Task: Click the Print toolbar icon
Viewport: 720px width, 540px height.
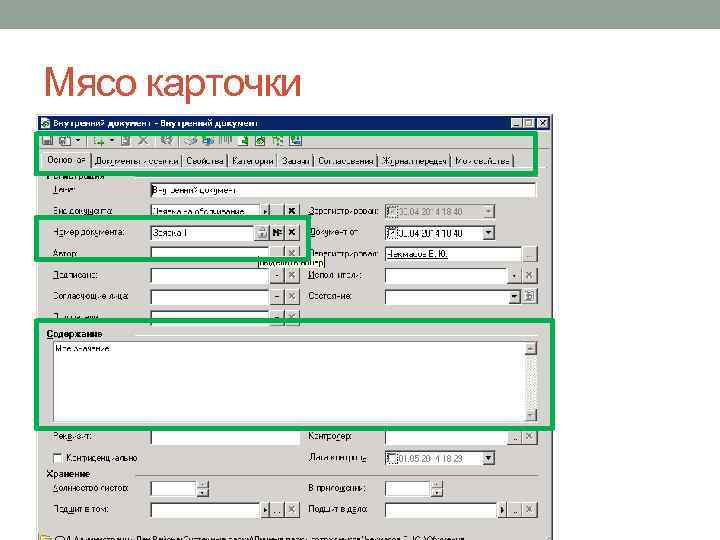Action: point(65,141)
